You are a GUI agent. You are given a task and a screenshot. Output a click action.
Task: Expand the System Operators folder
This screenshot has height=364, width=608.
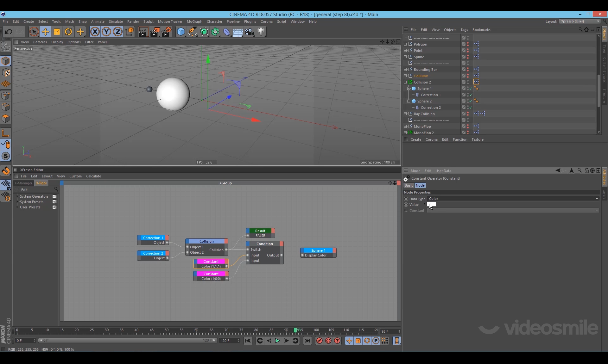coord(17,196)
